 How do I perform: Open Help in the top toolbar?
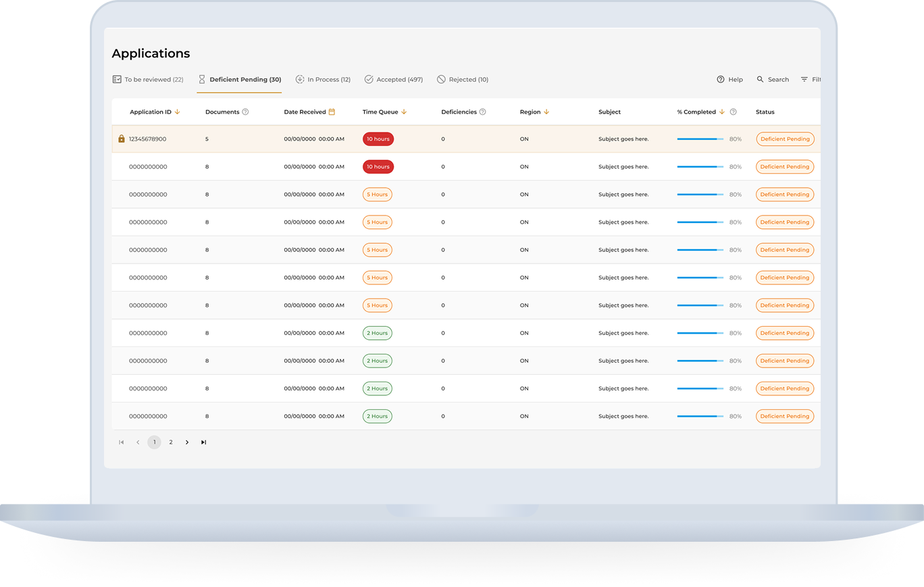(729, 80)
